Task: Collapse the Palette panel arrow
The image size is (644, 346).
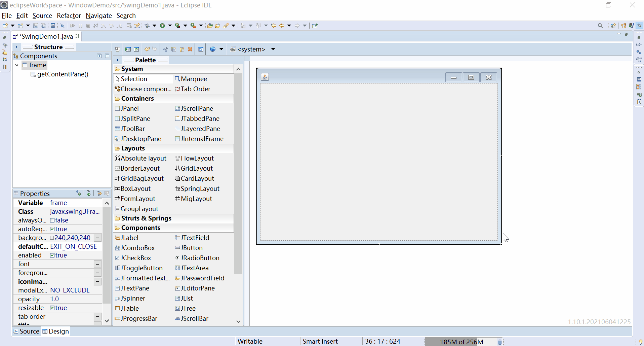Action: coord(117,60)
